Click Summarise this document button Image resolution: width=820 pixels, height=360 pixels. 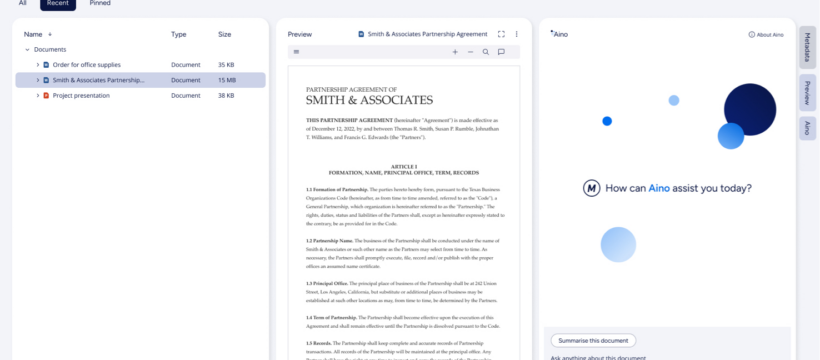pos(593,341)
